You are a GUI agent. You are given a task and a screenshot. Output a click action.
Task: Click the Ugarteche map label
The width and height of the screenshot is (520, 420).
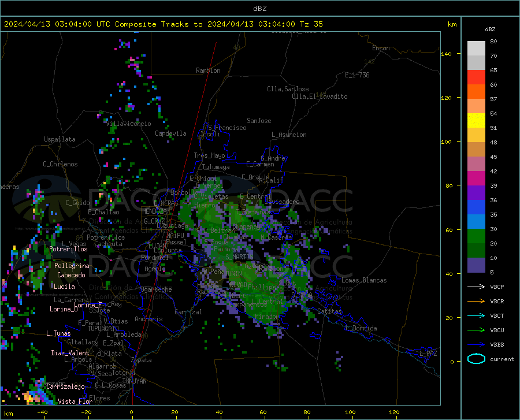tap(156, 289)
